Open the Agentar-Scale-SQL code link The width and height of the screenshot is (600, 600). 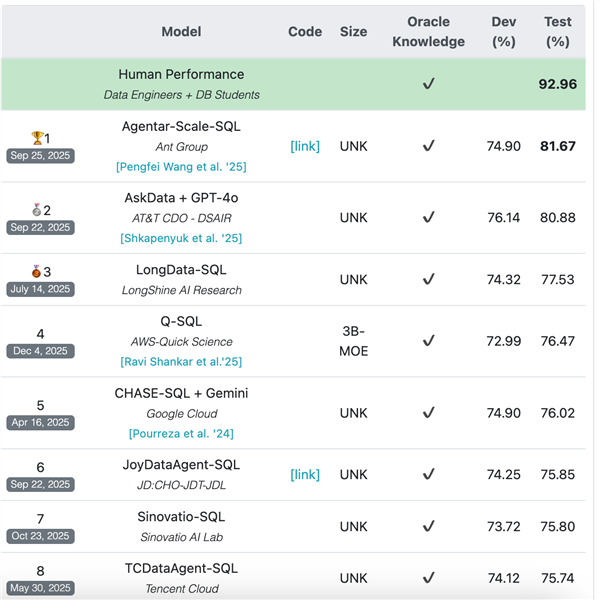305,146
